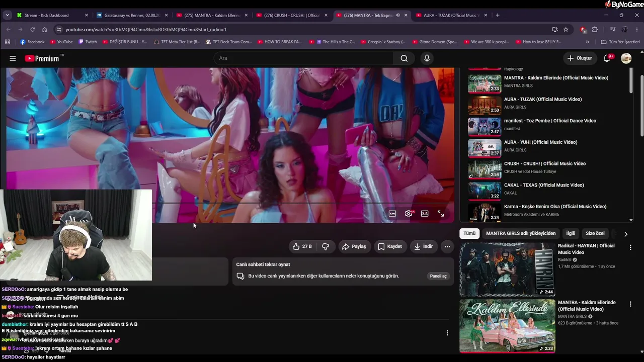
Task: Switch player to theater mode
Action: tap(425, 214)
